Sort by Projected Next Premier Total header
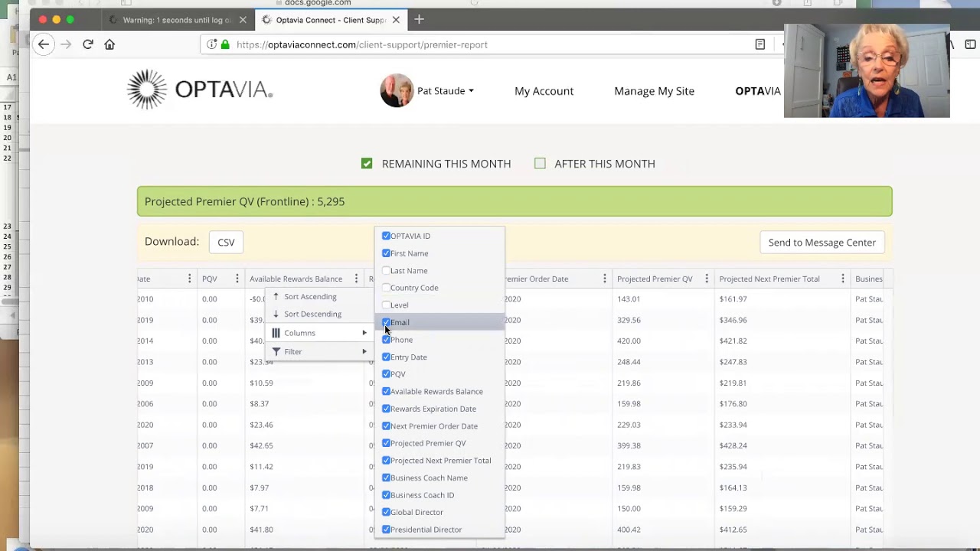This screenshot has width=980, height=551. [x=769, y=279]
